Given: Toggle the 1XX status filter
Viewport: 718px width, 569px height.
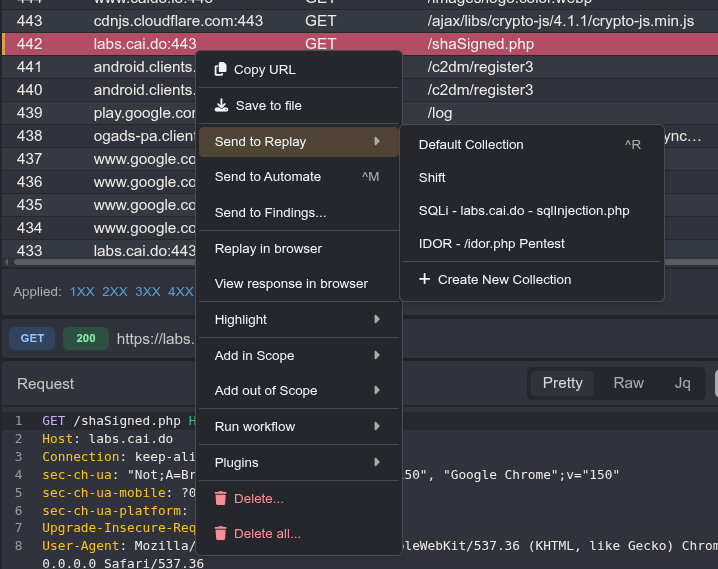Looking at the screenshot, I should click(82, 292).
